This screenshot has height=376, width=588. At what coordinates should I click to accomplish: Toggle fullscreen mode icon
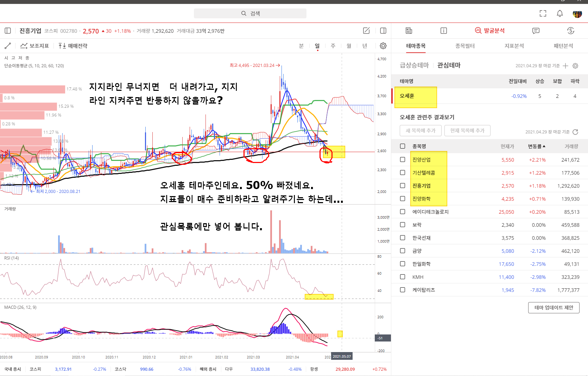[543, 13]
